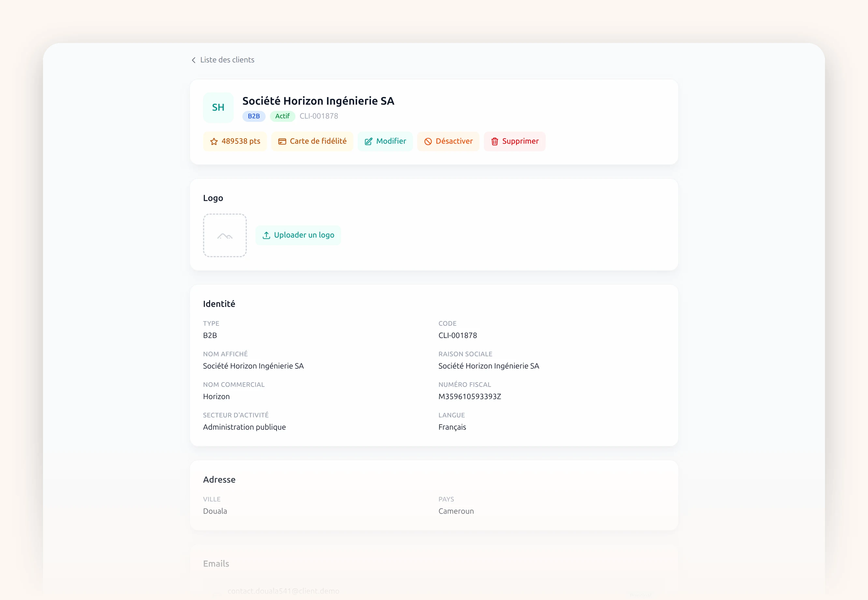Viewport: 868px width, 600px height.
Task: Click the Société Horizon Ingénierie SA title
Action: [318, 101]
